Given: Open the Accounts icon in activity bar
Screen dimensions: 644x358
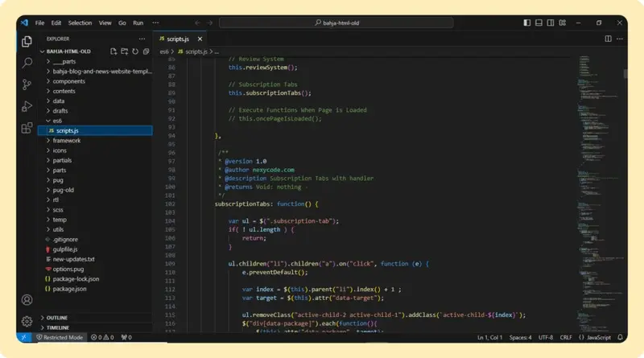Looking at the screenshot, I should point(27,300).
